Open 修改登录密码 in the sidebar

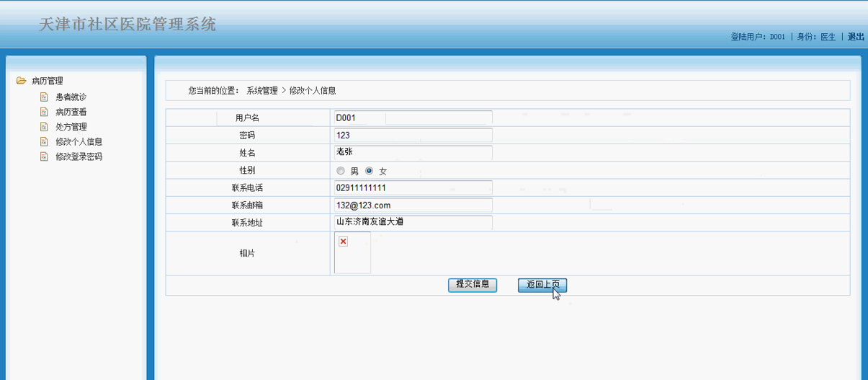coord(79,156)
